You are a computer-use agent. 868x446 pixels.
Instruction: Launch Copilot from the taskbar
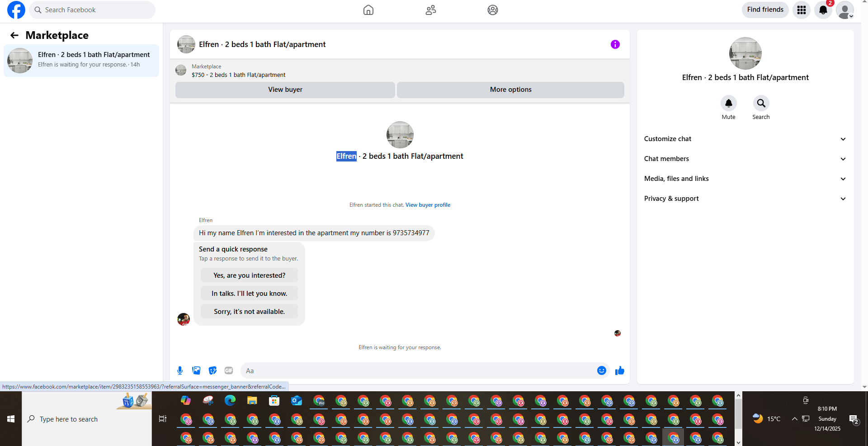click(186, 400)
